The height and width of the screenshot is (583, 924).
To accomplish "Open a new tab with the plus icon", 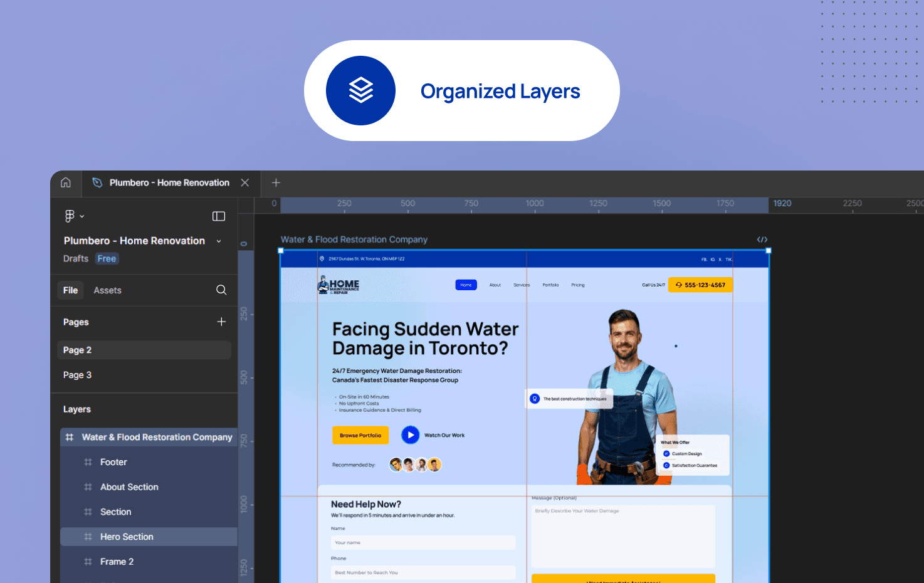I will [276, 182].
